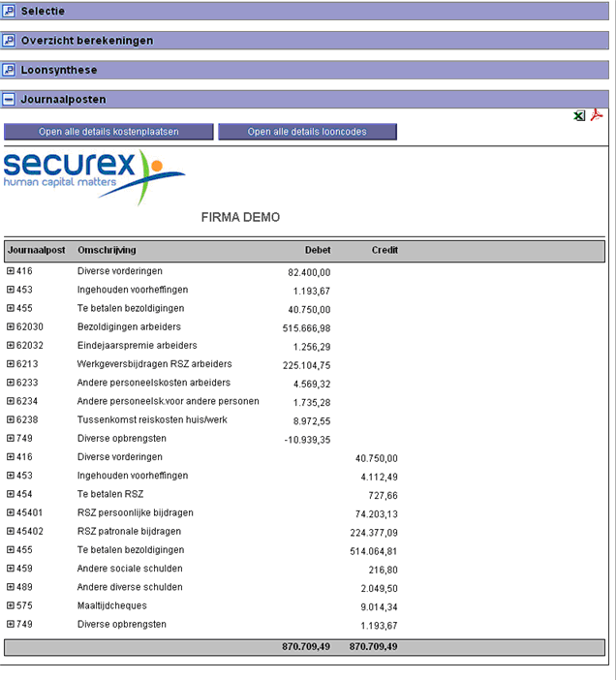Expand row 6234 Andere personeelsk. voor andere personen

pos(11,402)
